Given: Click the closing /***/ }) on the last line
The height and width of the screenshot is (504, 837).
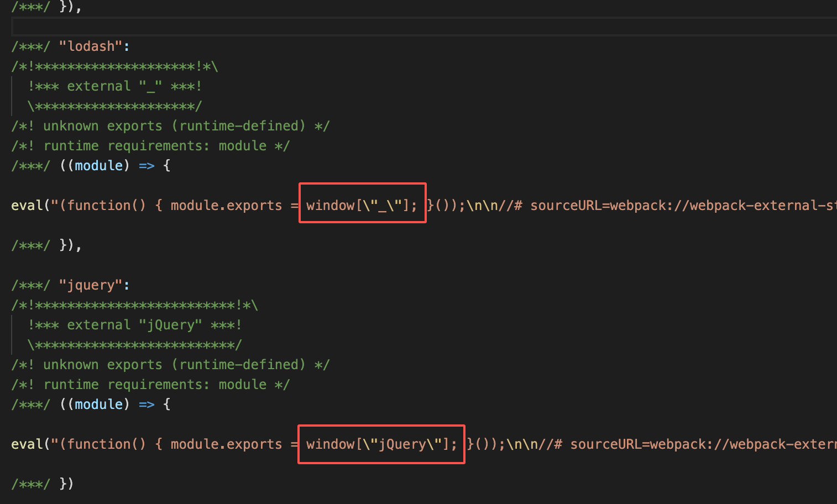Looking at the screenshot, I should (43, 484).
